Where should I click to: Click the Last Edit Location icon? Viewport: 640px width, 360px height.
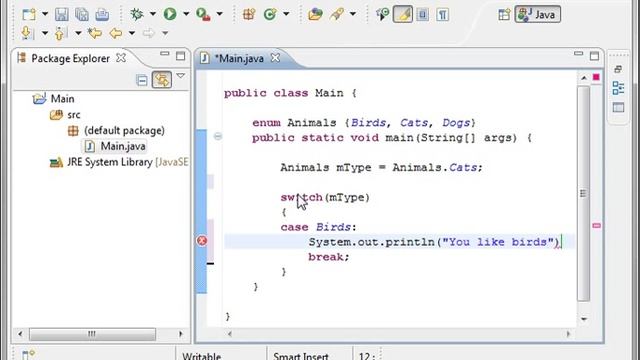click(95, 33)
